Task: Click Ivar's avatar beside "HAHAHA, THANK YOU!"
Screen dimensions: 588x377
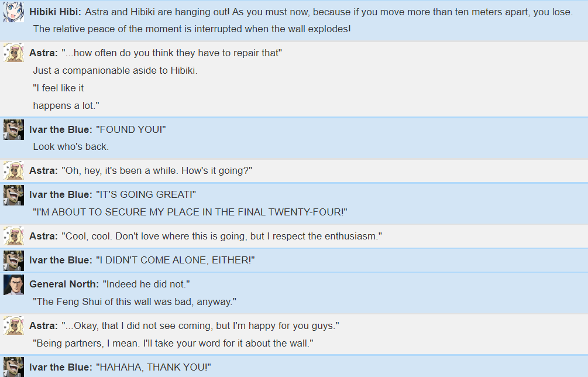Action: (14, 367)
